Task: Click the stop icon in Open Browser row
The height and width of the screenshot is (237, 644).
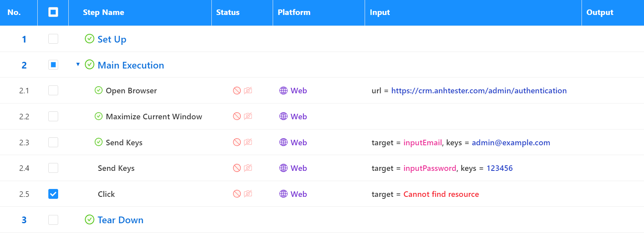Action: click(x=237, y=91)
